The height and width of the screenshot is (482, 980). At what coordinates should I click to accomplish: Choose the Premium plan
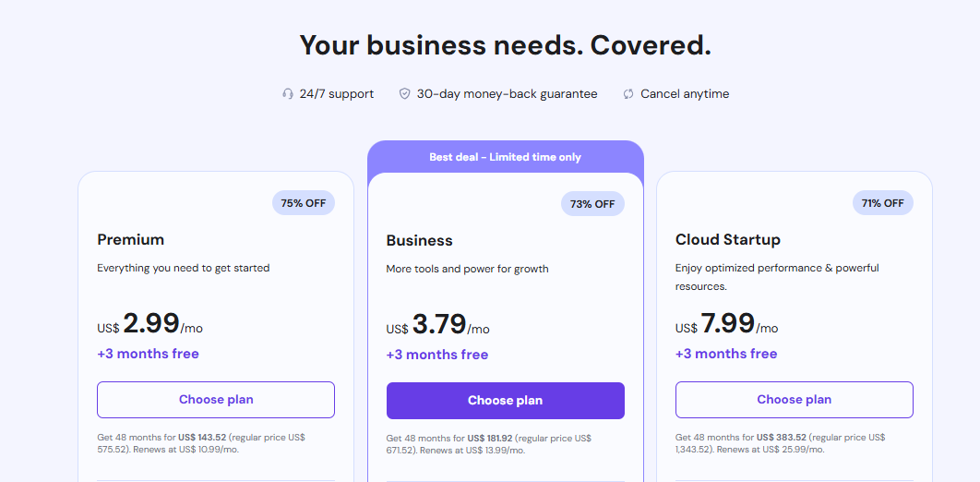coord(216,400)
